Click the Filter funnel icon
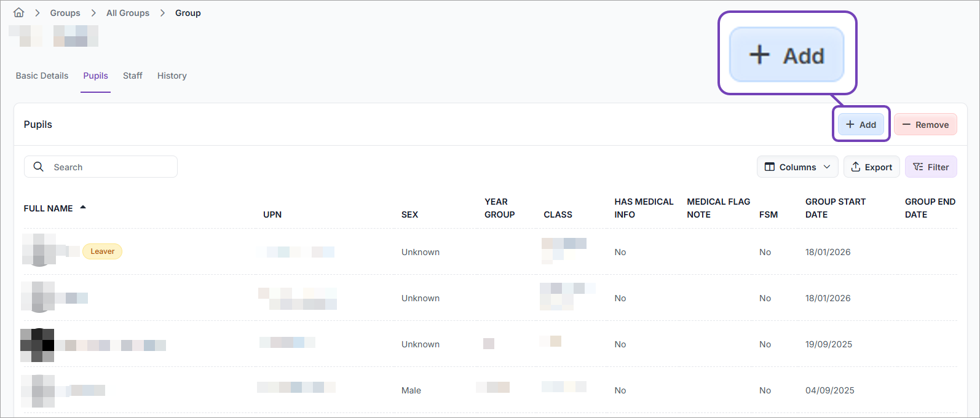This screenshot has height=418, width=980. [918, 167]
